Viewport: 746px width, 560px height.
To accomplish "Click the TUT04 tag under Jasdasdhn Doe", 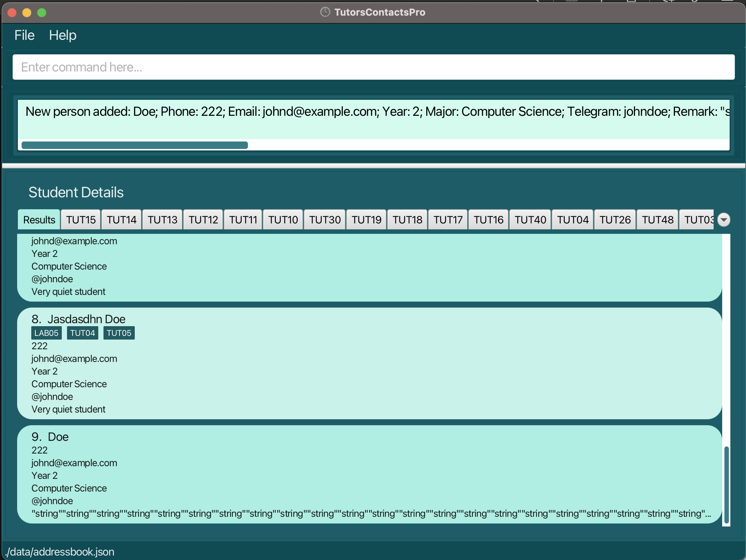I will [82, 333].
